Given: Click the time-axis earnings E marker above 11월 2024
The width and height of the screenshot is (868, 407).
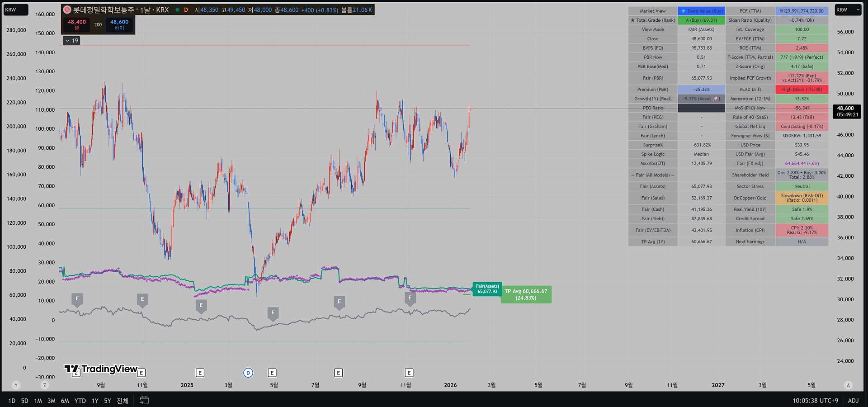Looking at the screenshot, I should pos(142,373).
